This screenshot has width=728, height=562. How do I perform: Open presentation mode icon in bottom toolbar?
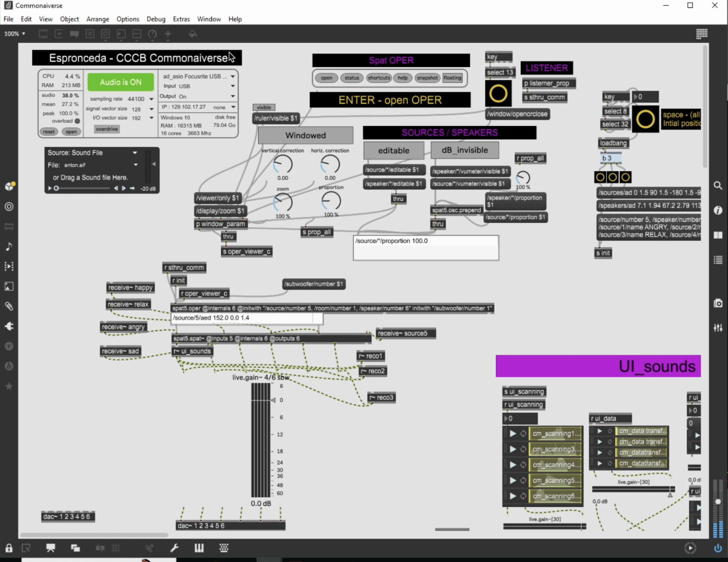51,548
